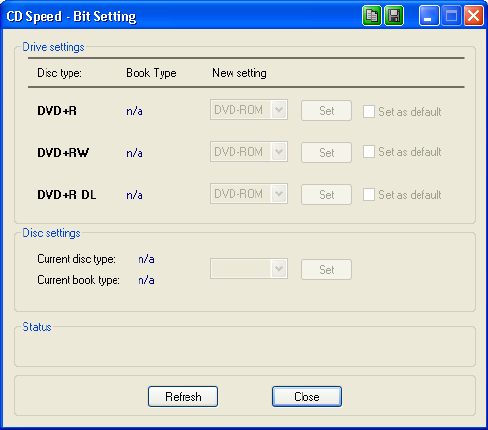This screenshot has height=430, width=488.
Task: Open DVD+R DL new setting dropdown
Action: 249,194
